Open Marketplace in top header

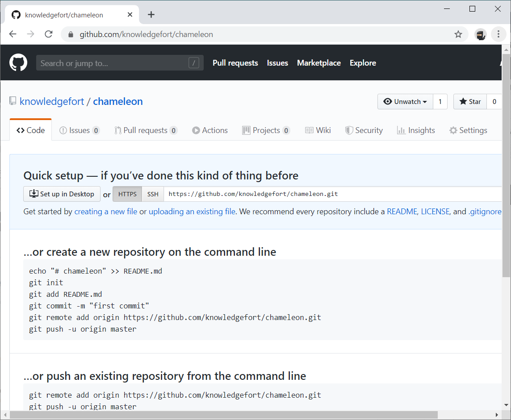tap(319, 63)
